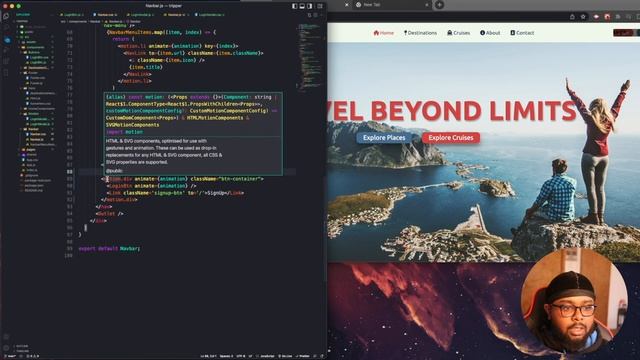This screenshot has height=360, width=640.
Task: Click the errors and warnings status bar counter
Action: [x=33, y=356]
